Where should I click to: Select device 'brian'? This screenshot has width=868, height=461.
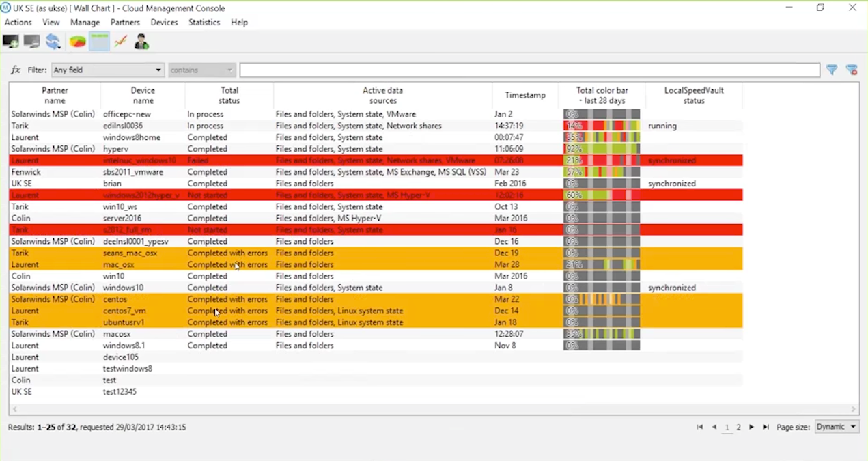(112, 184)
